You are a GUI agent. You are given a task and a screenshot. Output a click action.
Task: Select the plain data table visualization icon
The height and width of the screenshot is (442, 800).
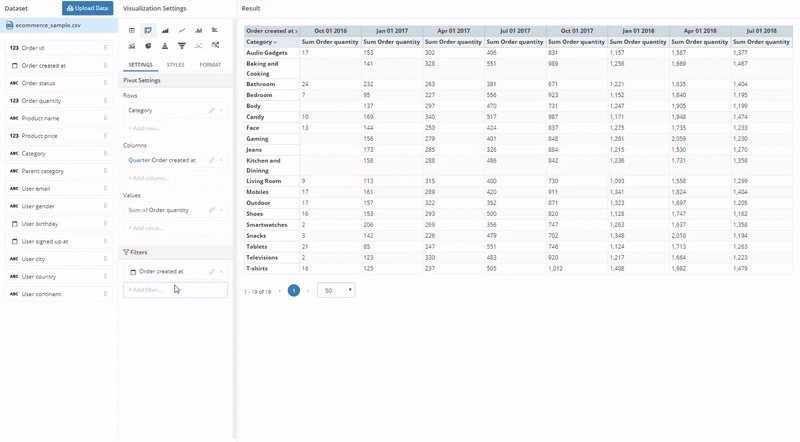point(132,31)
